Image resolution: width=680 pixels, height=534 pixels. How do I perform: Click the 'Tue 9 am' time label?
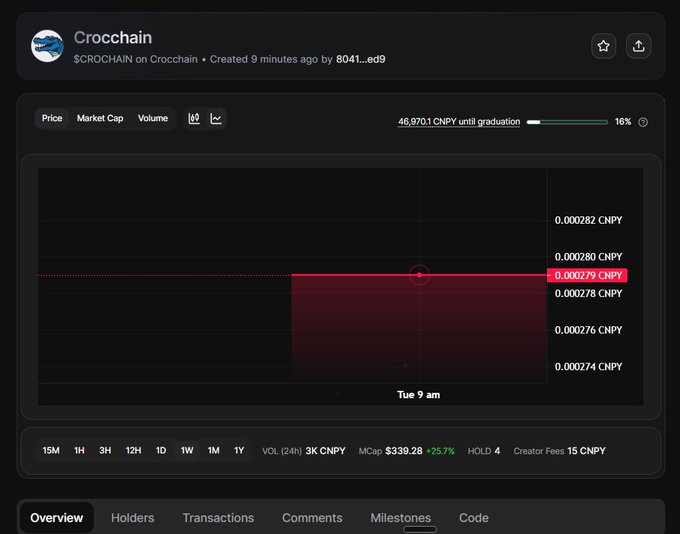(x=418, y=395)
